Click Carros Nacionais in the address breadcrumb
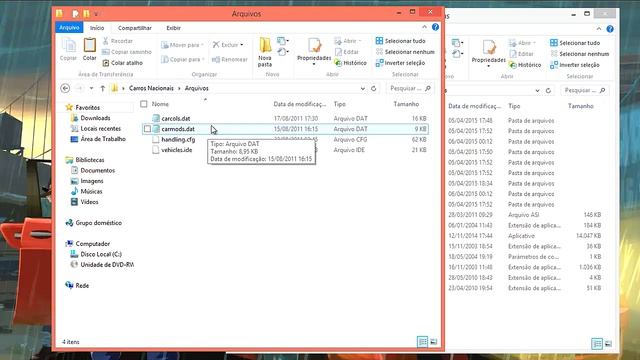Screen dimensions: 640x360 (x=151, y=88)
